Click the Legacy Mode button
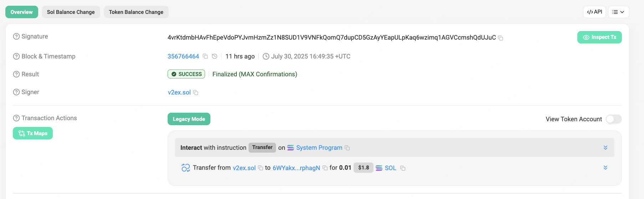 point(189,119)
